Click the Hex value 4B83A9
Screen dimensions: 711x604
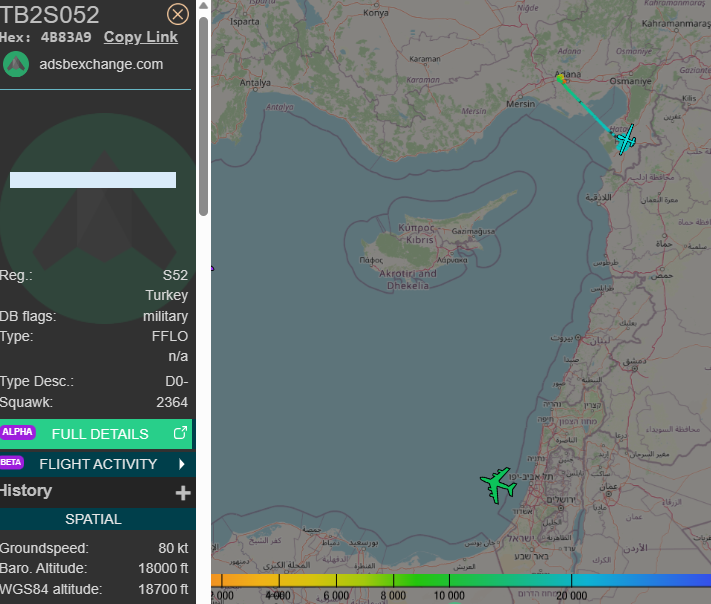point(66,37)
